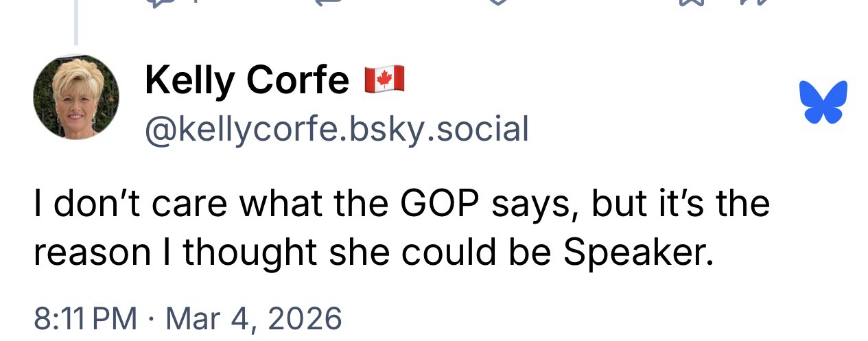This screenshot has width=868, height=341.
Task: Like the post above via heart icon
Action: tap(497, 2)
